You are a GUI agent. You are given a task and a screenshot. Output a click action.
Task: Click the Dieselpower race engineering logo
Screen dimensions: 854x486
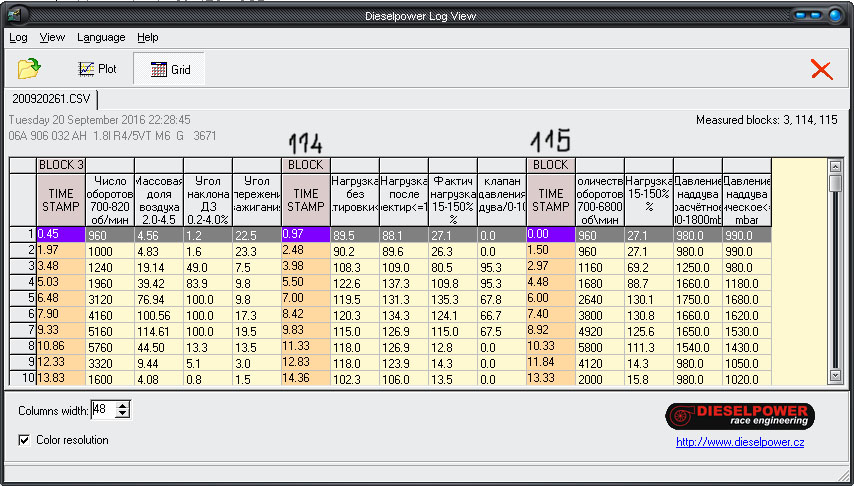(x=740, y=415)
